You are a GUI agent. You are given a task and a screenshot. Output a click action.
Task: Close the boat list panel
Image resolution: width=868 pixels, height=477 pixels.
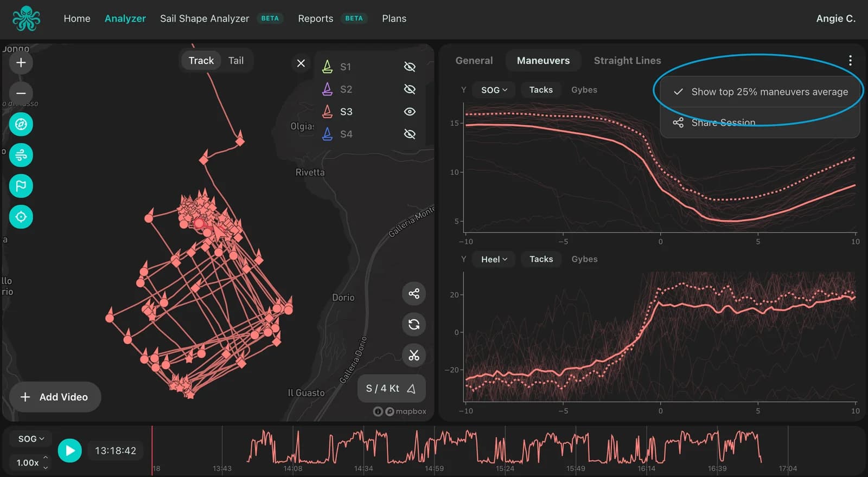point(301,63)
